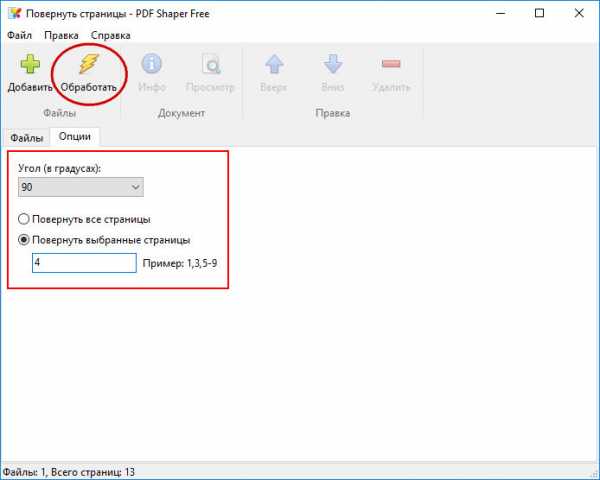The image size is (600, 480).
Task: Open the Файл menu
Action: click(x=20, y=35)
